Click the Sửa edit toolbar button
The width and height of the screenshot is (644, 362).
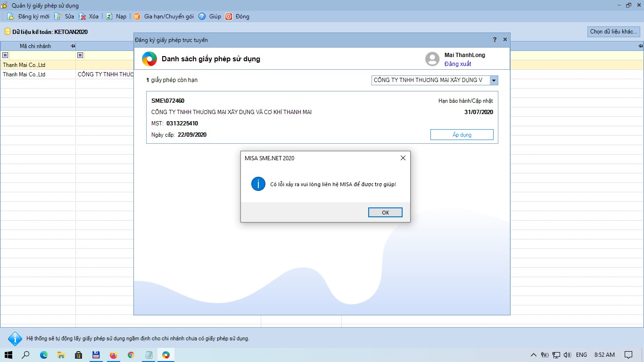(x=65, y=16)
